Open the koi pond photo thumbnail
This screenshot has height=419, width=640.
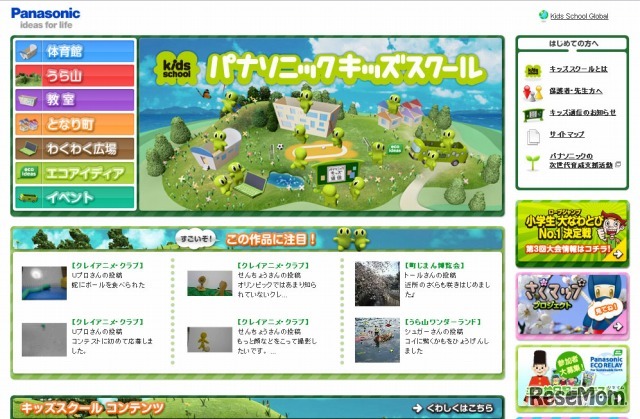pyautogui.click(x=377, y=340)
